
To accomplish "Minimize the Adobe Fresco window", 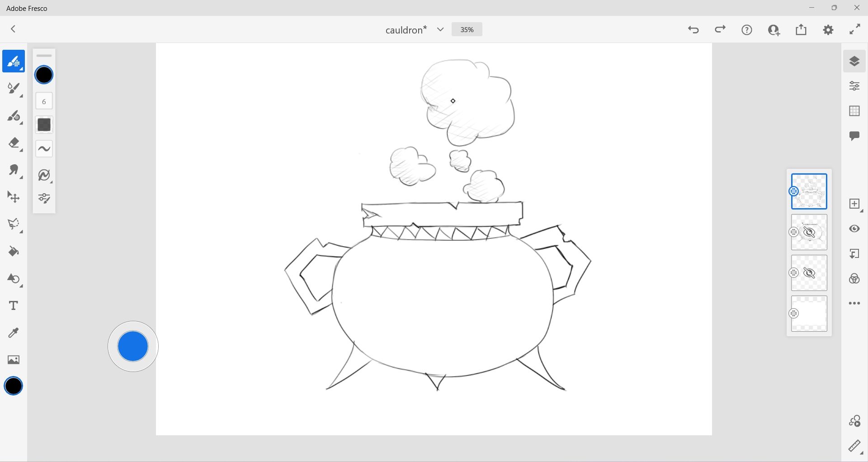I will 812,8.
